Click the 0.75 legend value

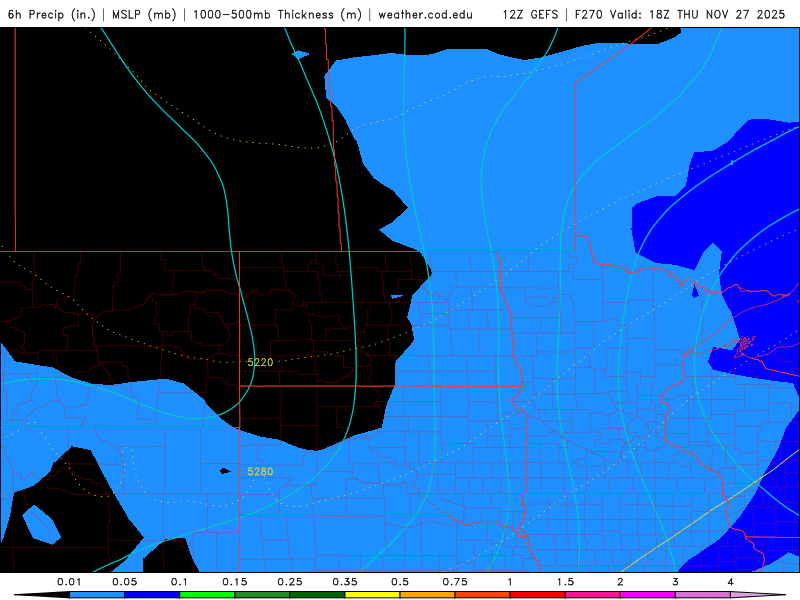pos(455,582)
